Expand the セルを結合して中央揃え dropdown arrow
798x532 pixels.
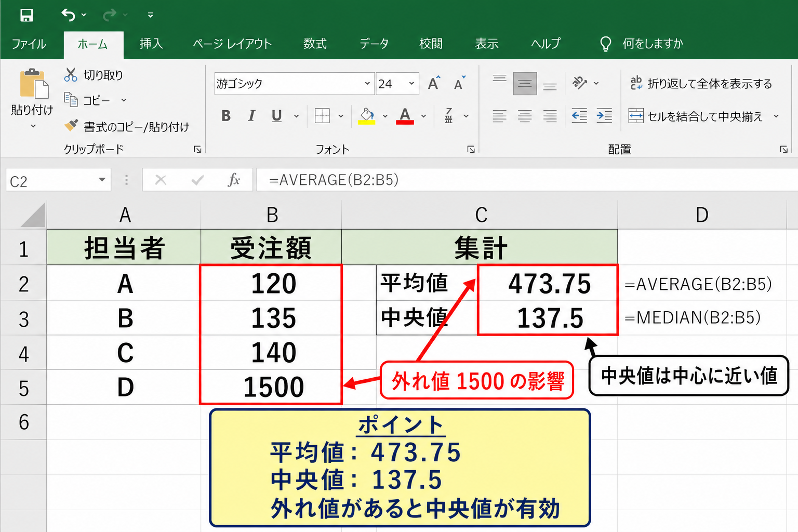[776, 116]
